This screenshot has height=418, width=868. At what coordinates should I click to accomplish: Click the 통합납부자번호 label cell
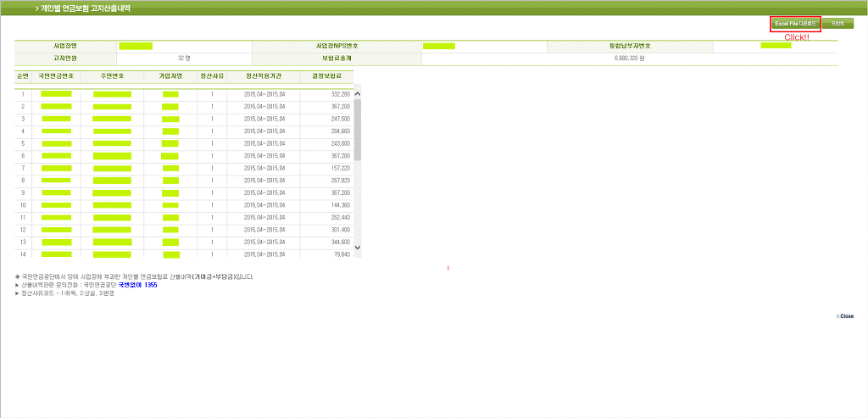click(630, 46)
